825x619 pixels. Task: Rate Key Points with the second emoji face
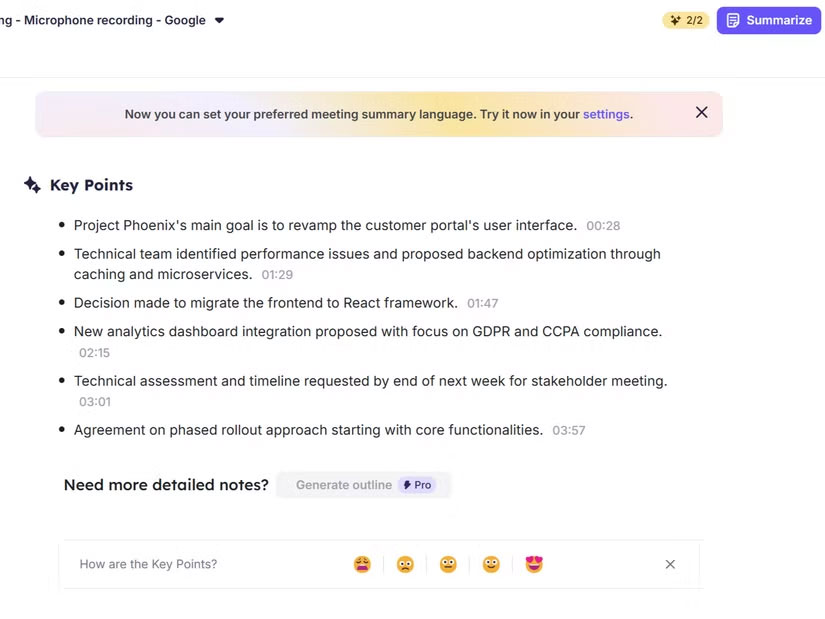tap(405, 564)
